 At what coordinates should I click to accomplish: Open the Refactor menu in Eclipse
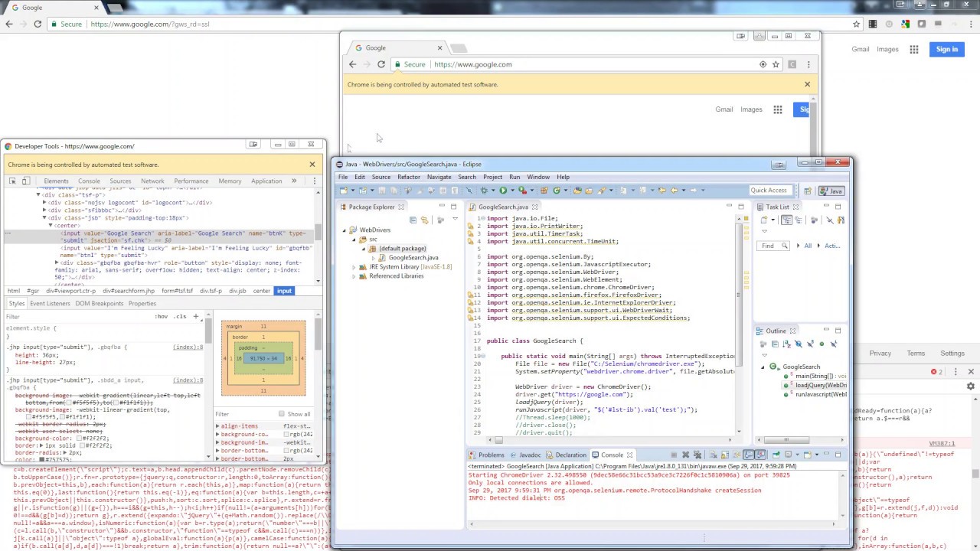click(x=408, y=177)
